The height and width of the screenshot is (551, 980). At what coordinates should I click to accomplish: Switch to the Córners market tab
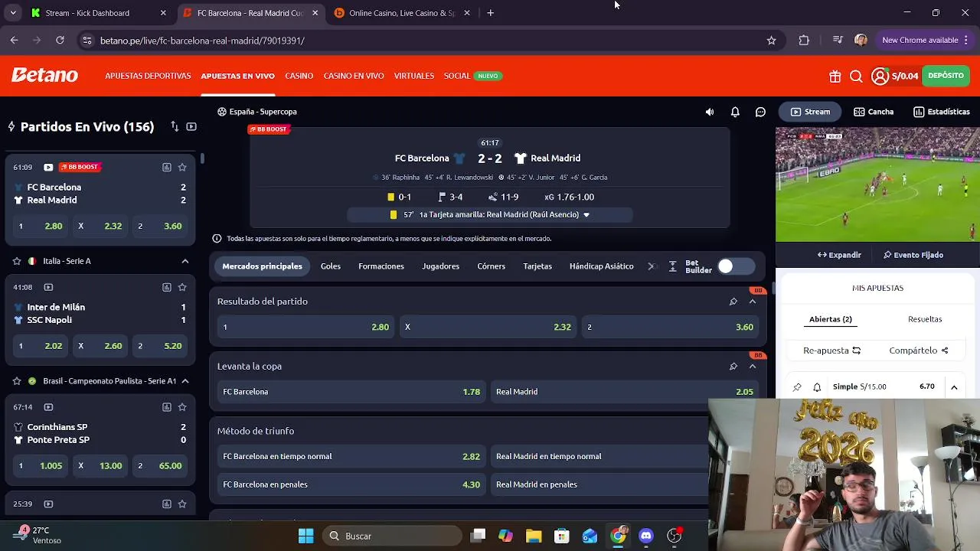(x=492, y=266)
